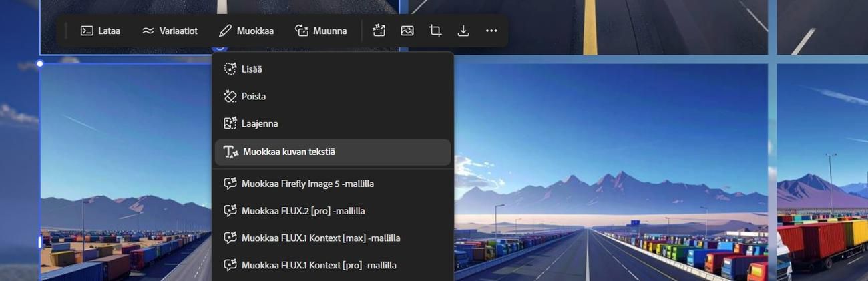Click the Laajenna expand icon
Viewport: 868px width, 281px height.
click(x=230, y=123)
